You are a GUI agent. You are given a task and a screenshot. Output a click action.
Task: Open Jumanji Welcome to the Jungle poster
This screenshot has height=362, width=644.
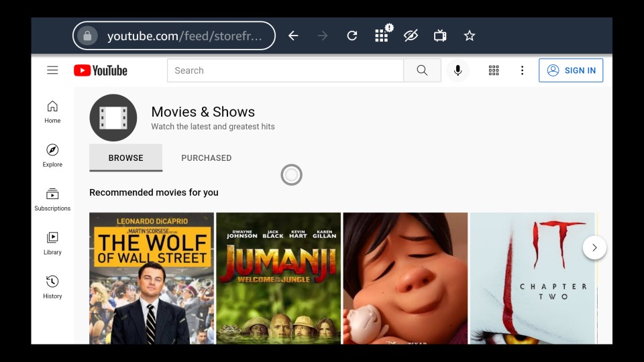click(x=278, y=278)
